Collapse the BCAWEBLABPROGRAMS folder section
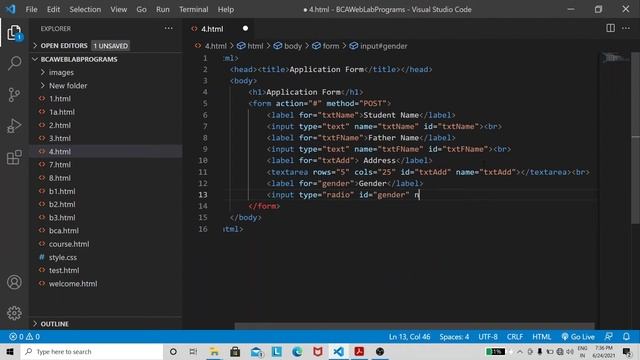 tap(105, 59)
